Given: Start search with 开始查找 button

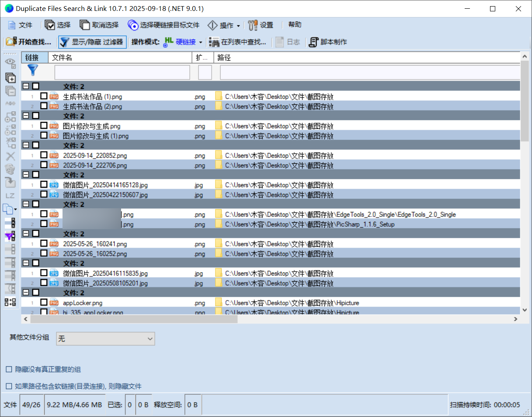Looking at the screenshot, I should point(29,42).
